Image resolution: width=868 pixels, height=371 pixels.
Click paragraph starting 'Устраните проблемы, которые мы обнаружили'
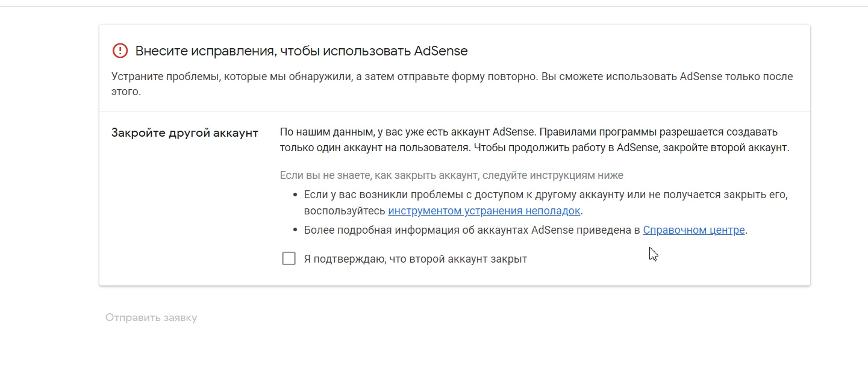coord(452,84)
